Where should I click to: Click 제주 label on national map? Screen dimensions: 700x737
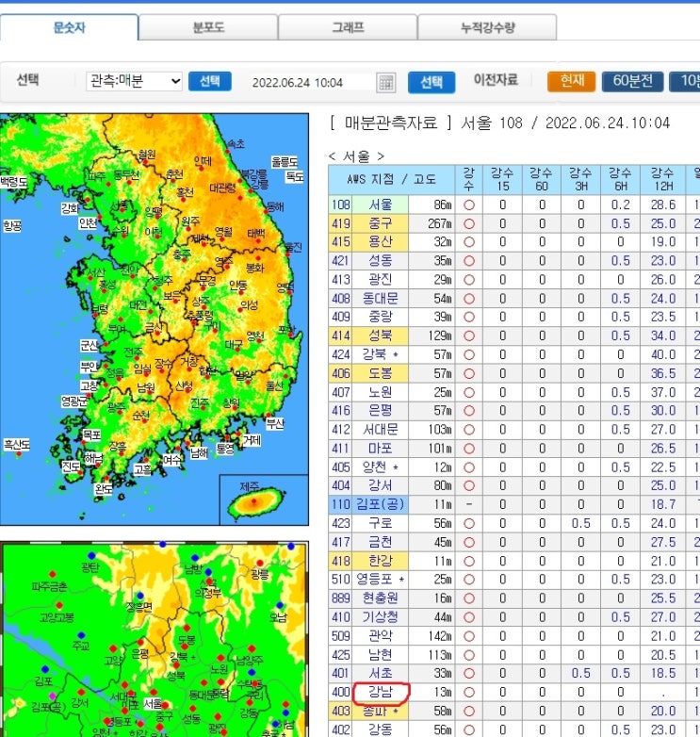[x=249, y=486]
